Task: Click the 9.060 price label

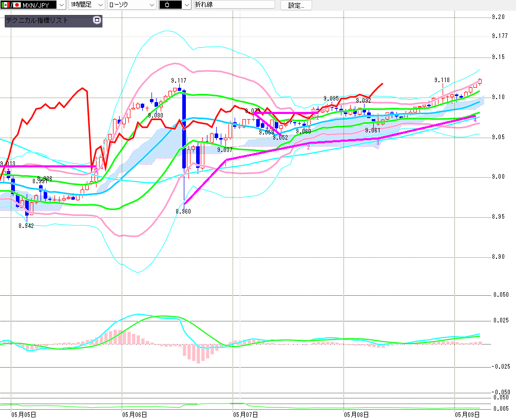Action: tap(303, 131)
